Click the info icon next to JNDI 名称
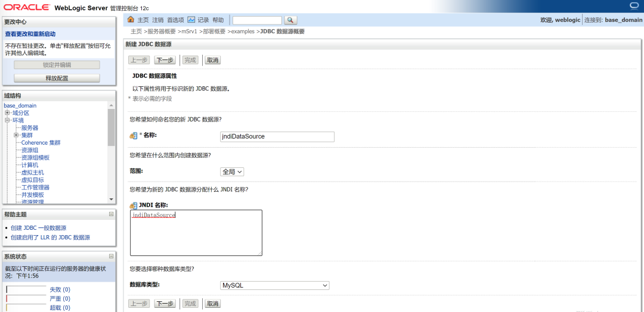 click(133, 205)
